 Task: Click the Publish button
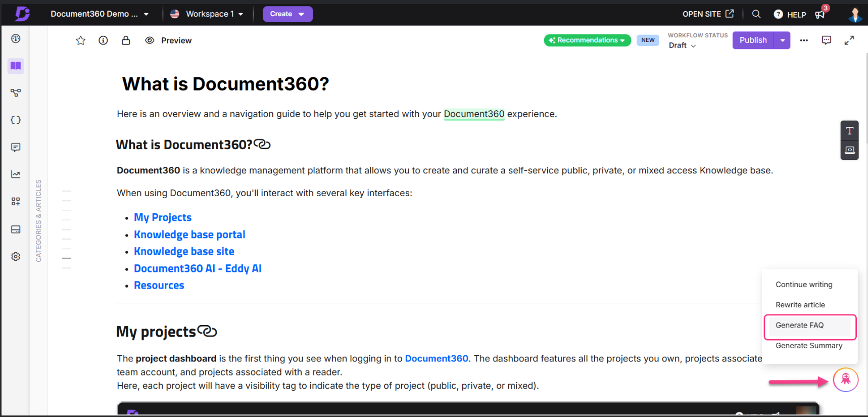(753, 40)
